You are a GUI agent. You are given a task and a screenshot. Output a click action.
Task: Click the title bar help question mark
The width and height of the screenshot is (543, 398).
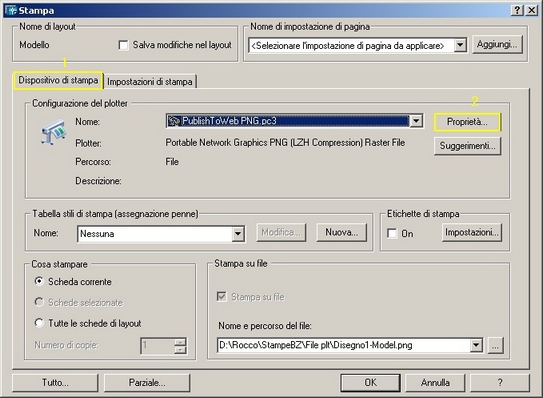click(x=517, y=10)
